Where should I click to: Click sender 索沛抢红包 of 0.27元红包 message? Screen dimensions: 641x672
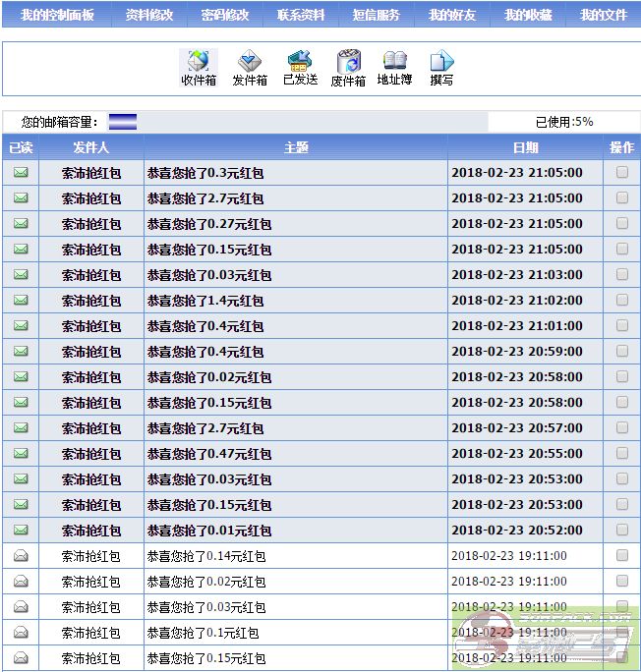coord(91,224)
